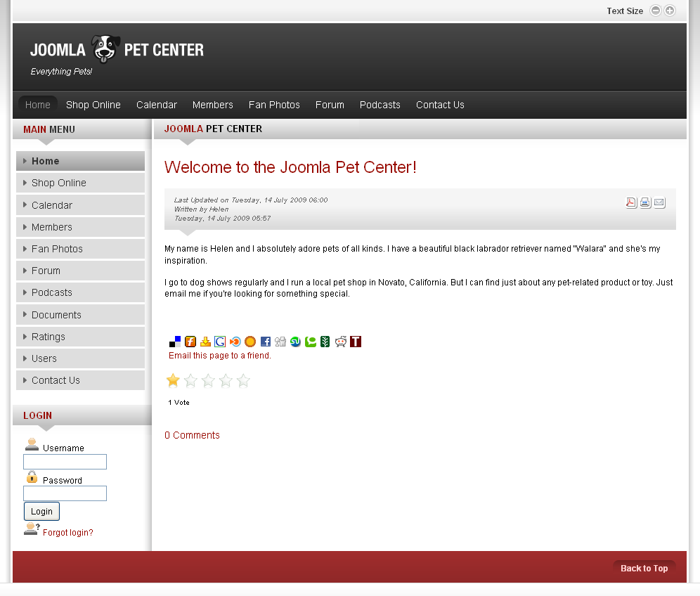Share on StumbleUpon icon
Viewport: 700px width, 596px height.
295,342
